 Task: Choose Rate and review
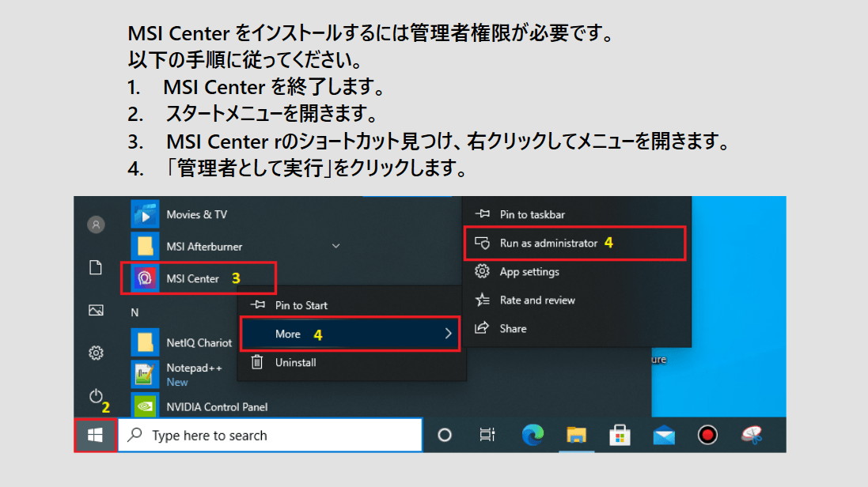point(576,300)
